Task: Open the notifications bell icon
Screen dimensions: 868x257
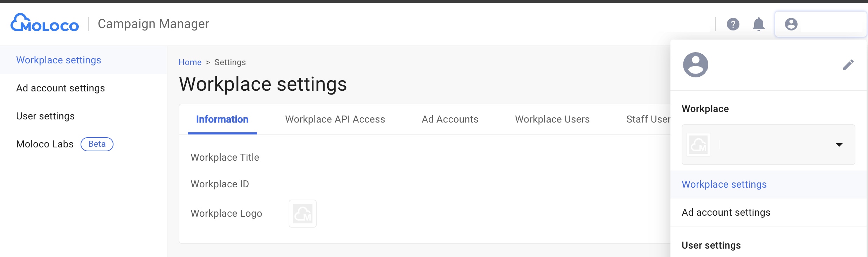Action: (758, 24)
